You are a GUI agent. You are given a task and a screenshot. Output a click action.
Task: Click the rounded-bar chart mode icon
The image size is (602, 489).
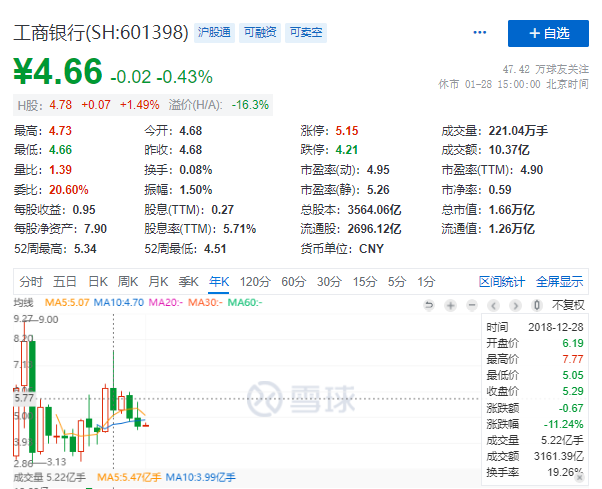tap(537, 306)
